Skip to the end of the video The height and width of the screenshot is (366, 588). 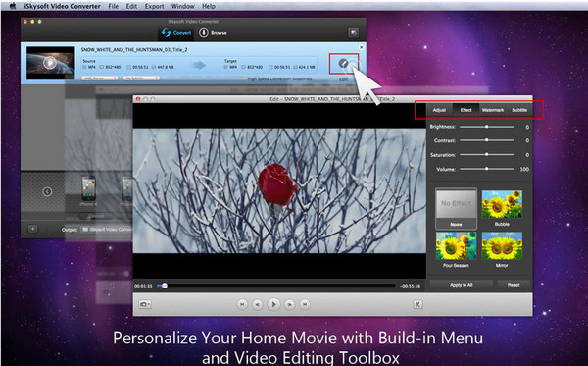pyautogui.click(x=305, y=304)
